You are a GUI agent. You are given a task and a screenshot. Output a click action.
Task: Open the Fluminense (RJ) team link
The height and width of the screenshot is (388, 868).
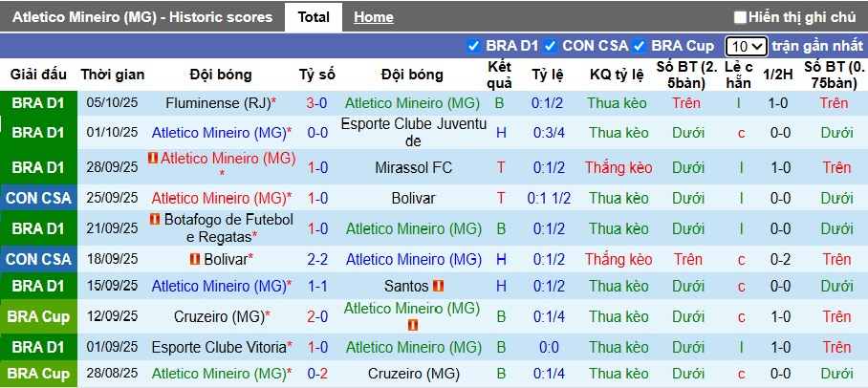(216, 103)
